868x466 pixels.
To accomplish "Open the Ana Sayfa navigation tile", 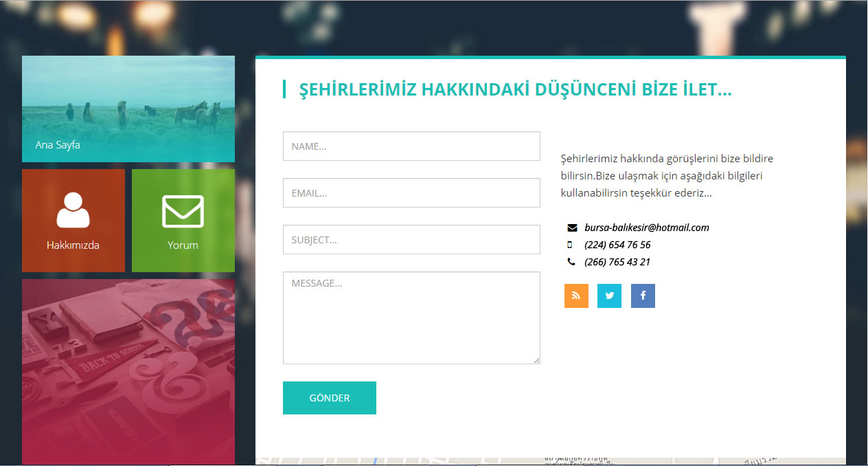I will (x=128, y=109).
